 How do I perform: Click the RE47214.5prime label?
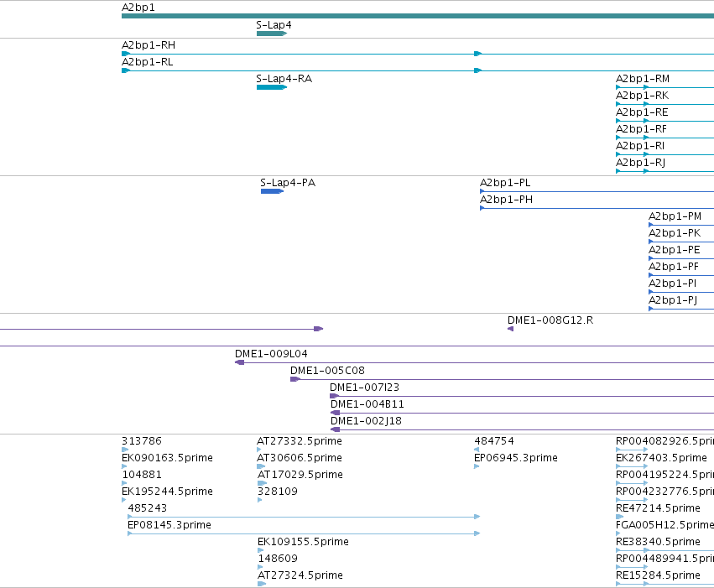658,509
